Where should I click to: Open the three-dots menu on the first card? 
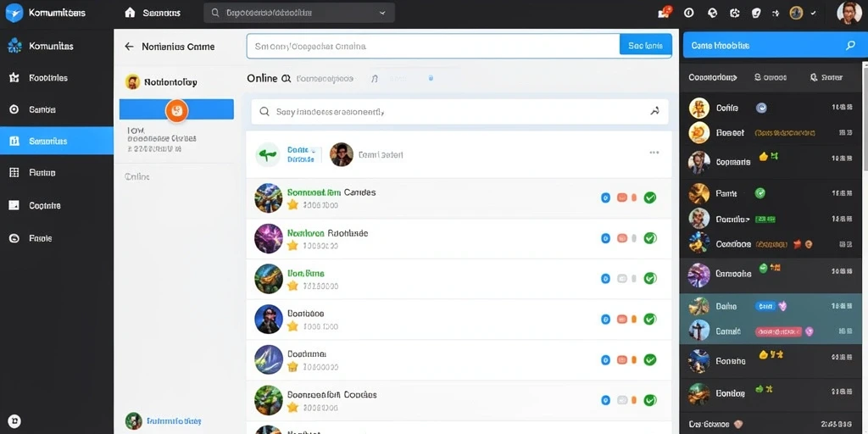point(654,153)
